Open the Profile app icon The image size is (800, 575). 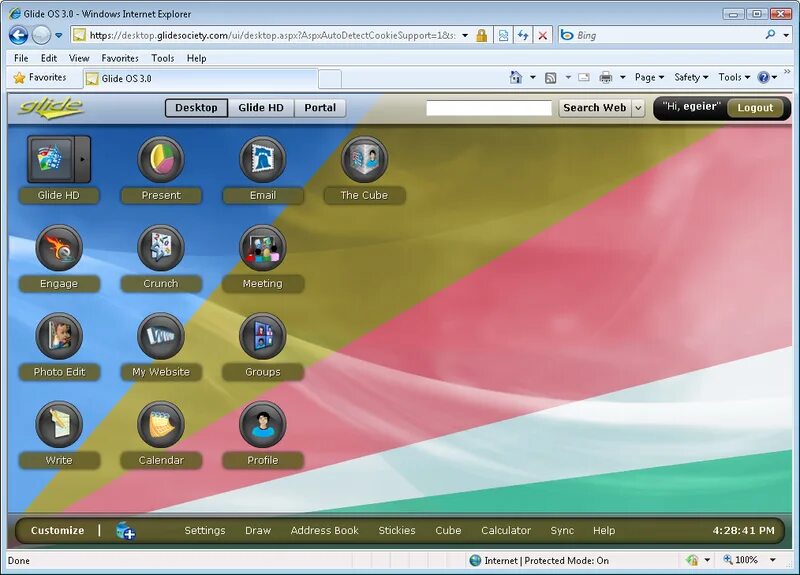click(x=262, y=424)
